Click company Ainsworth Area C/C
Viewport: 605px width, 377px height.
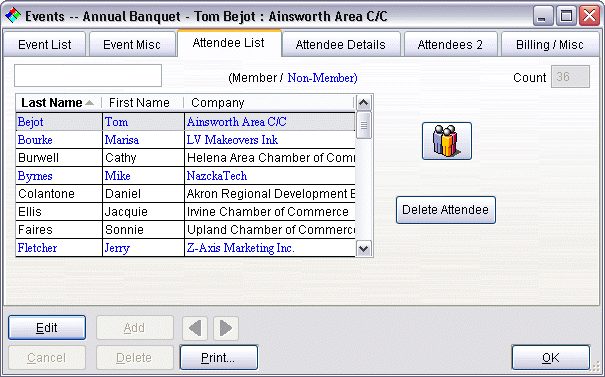(x=270, y=122)
